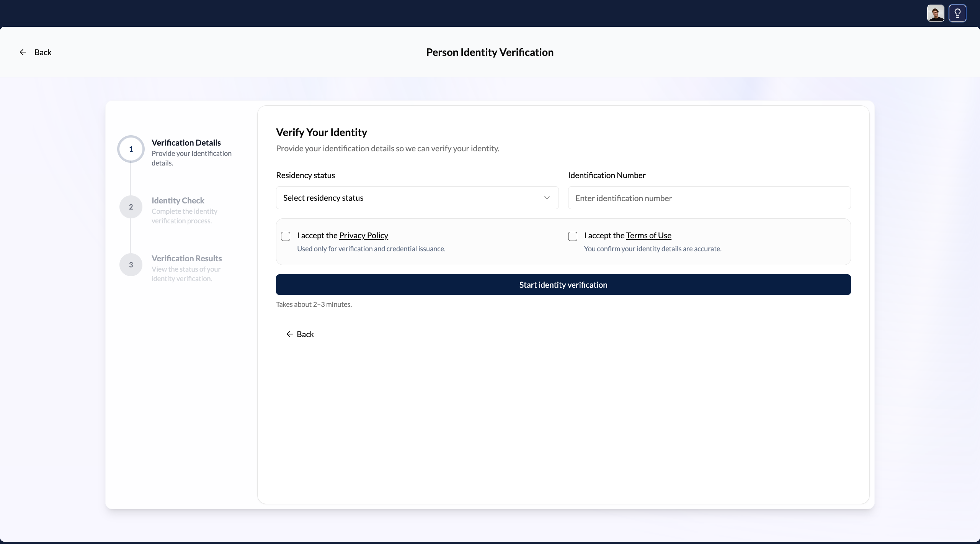Click the Back link under the form
Image resolution: width=980 pixels, height=544 pixels.
click(305, 334)
